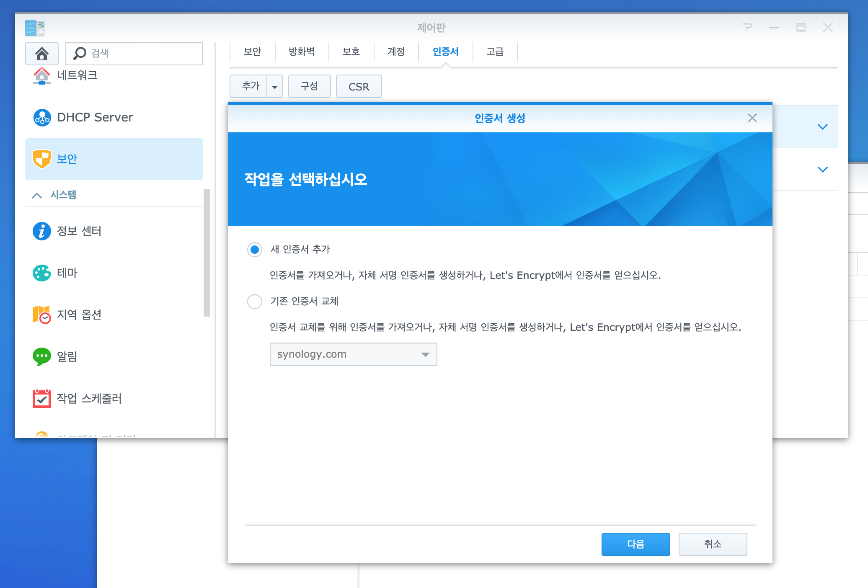Open the 정보 센터 info icon
Screen dimensions: 868x588
click(42, 231)
